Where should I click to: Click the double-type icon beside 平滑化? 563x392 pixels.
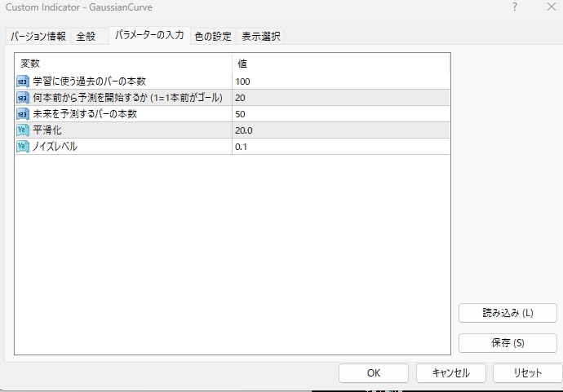coord(23,130)
